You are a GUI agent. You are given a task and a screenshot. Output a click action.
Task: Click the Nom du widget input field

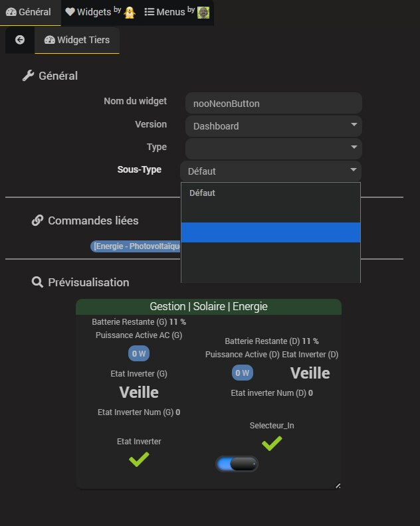click(x=273, y=103)
